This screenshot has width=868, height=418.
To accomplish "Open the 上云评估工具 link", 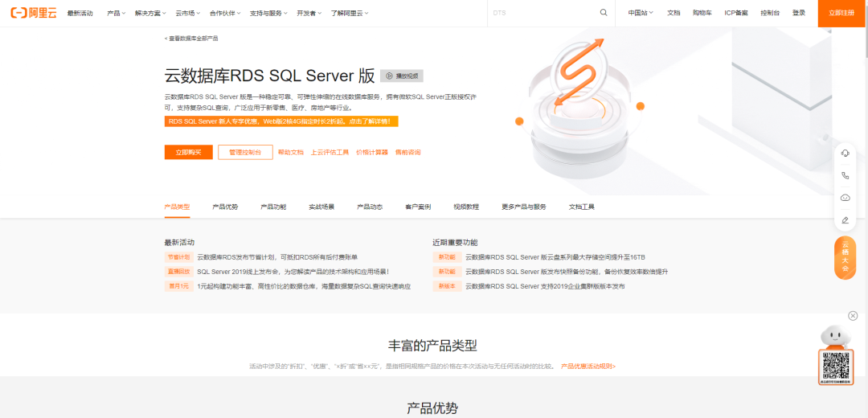I will click(330, 152).
